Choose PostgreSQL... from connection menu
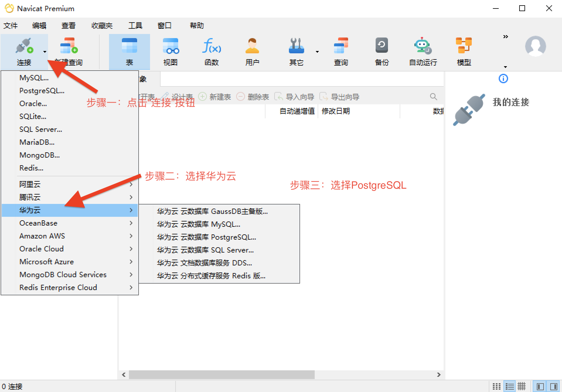 tap(70, 91)
